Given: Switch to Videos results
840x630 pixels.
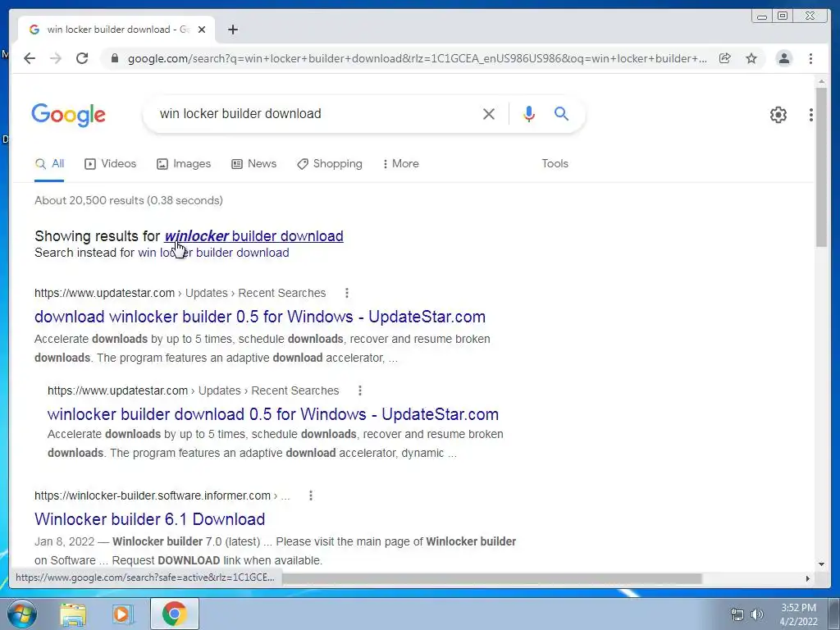Looking at the screenshot, I should 111,164.
